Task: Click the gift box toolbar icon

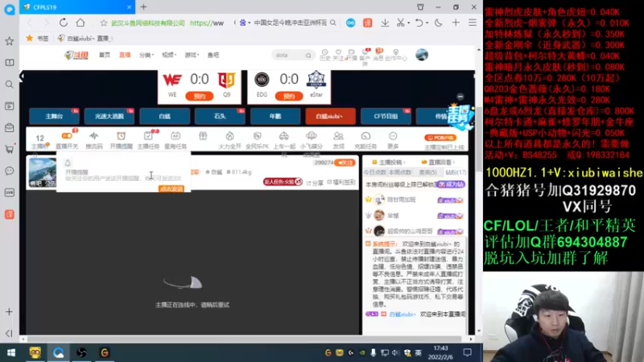Action: coord(203,136)
